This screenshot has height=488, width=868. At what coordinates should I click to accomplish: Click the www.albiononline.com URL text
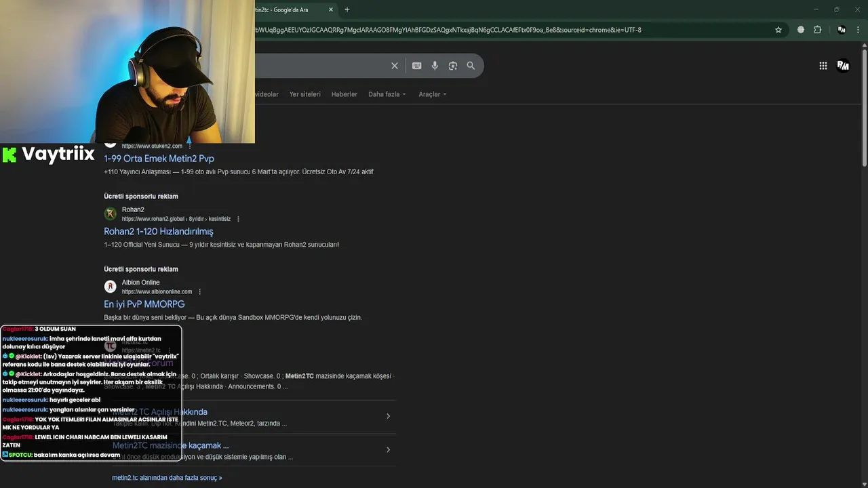(x=157, y=291)
